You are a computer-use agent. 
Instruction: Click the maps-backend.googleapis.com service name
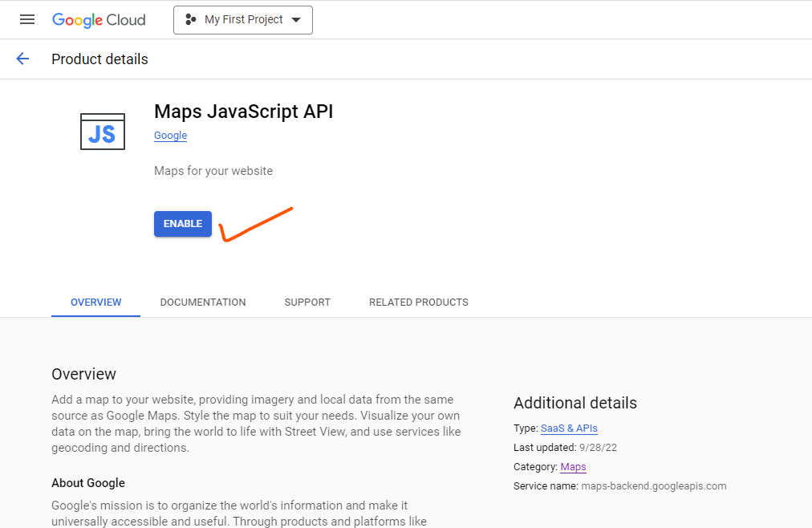[654, 486]
